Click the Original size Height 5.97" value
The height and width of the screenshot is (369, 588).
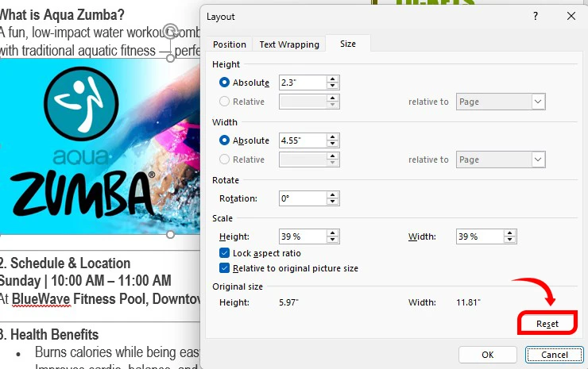(288, 302)
